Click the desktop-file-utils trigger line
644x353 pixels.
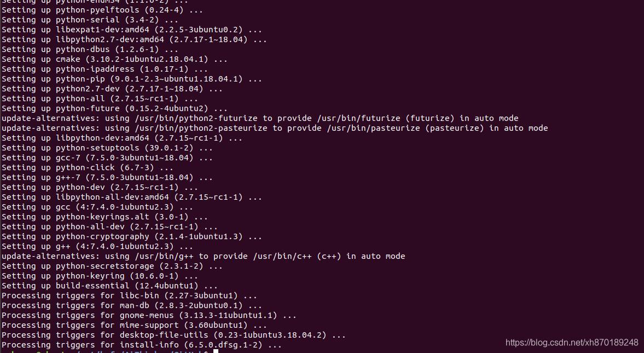(x=174, y=335)
